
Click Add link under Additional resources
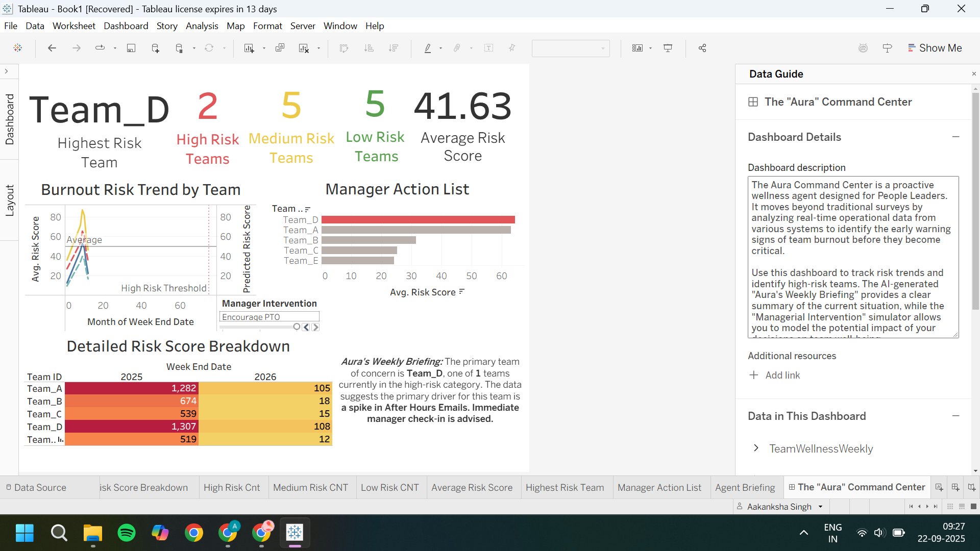(782, 375)
